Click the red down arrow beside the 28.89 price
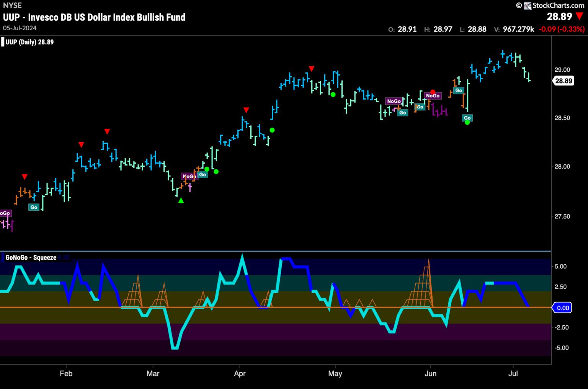The height and width of the screenshot is (389, 588). 580,16
